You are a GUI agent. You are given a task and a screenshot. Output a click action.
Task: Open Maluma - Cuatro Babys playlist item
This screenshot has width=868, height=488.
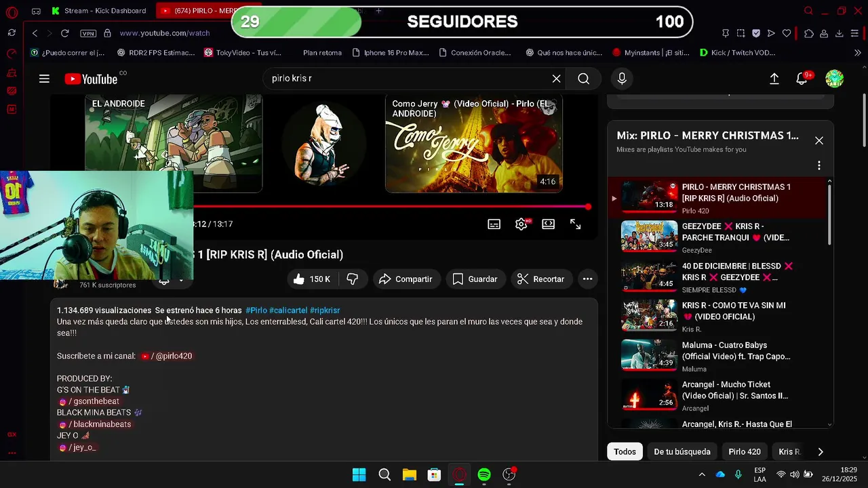point(717,357)
